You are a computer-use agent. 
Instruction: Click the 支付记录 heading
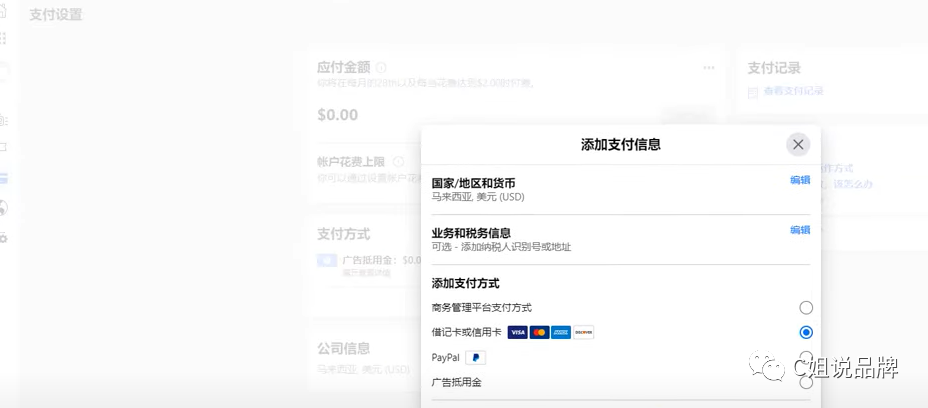pyautogui.click(x=774, y=68)
